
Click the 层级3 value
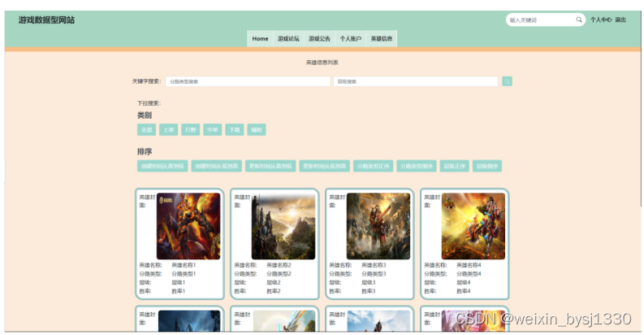369,282
